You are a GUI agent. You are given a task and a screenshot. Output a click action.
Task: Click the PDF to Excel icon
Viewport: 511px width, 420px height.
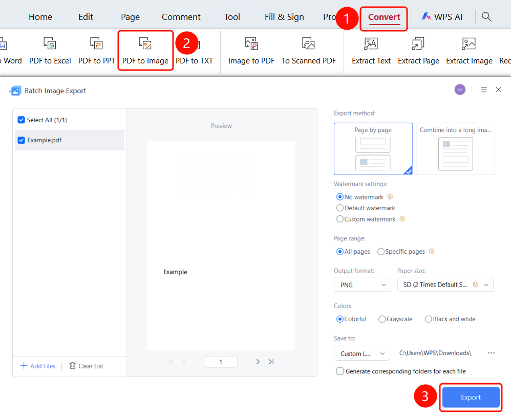point(50,43)
